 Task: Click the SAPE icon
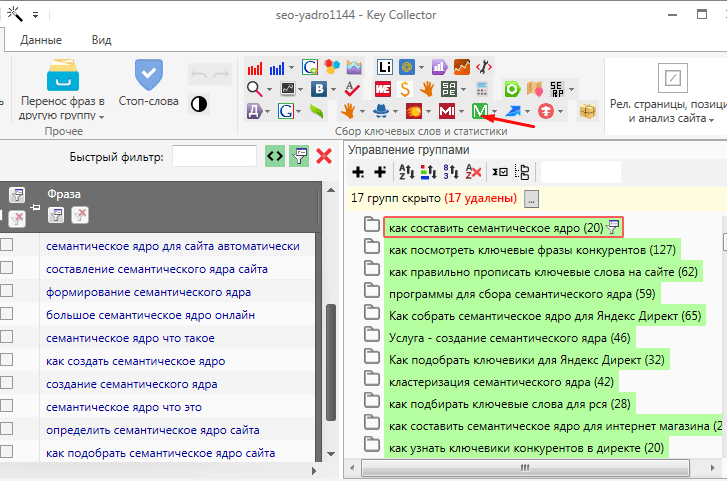coord(449,89)
